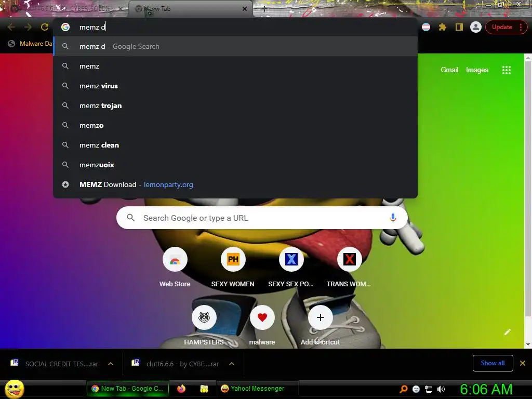Click the browser back arrow
Screen dimensions: 532x399
click(x=11, y=27)
